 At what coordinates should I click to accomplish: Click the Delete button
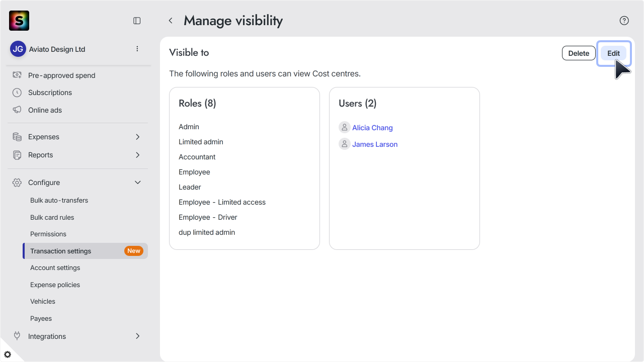pyautogui.click(x=579, y=53)
